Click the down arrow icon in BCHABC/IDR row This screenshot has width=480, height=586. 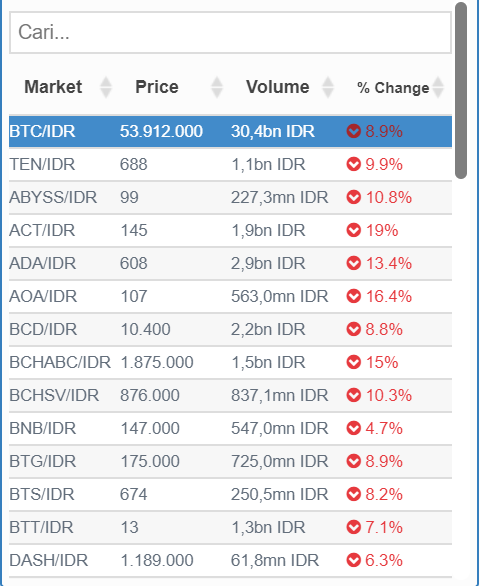[x=353, y=362]
